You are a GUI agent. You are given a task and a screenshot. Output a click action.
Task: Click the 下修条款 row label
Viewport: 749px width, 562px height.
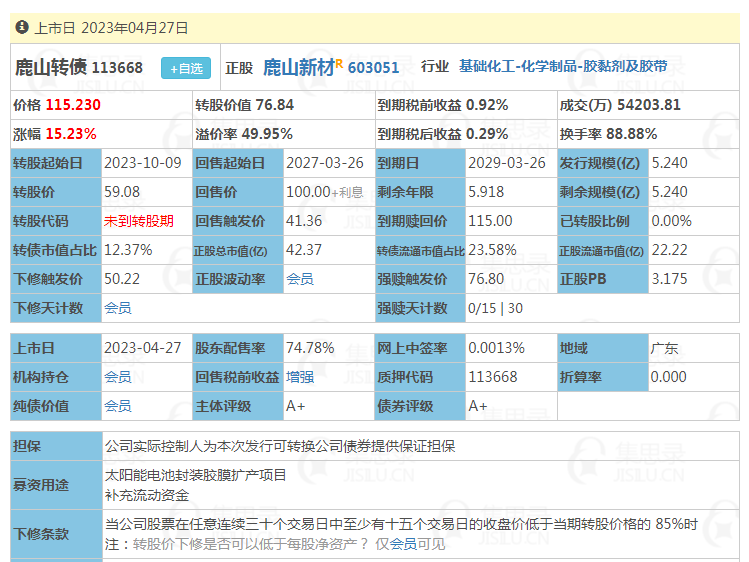(x=41, y=534)
